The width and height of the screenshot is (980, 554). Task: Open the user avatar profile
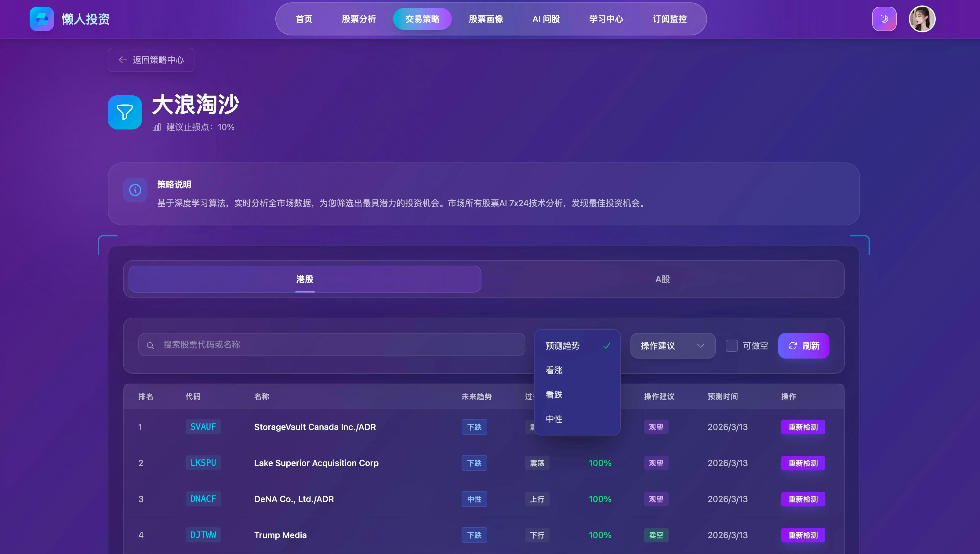[x=922, y=19]
